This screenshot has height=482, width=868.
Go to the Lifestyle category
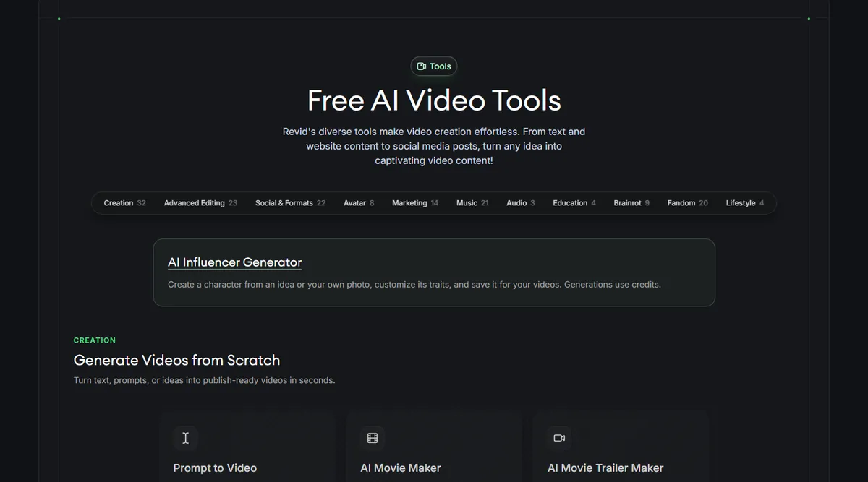745,203
